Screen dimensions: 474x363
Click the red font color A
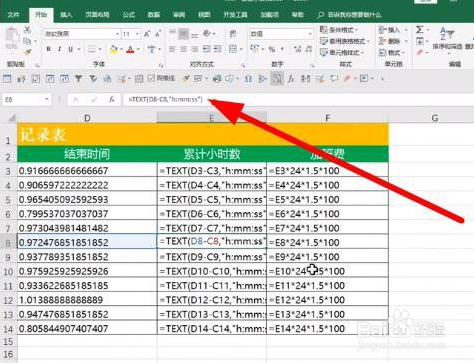[130, 50]
